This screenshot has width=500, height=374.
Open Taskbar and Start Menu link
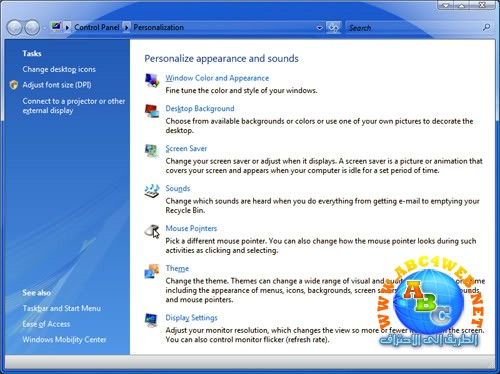pos(62,308)
